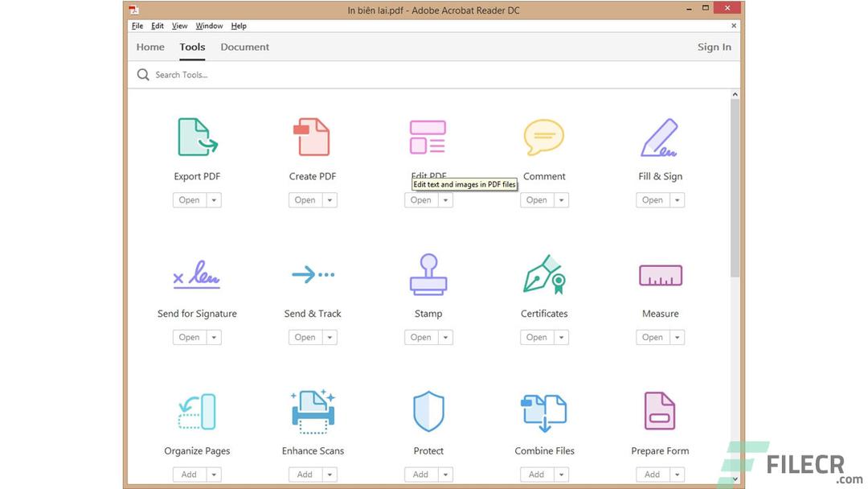The width and height of the screenshot is (868, 489).
Task: Expand the Open dropdown under Comment
Action: point(559,199)
